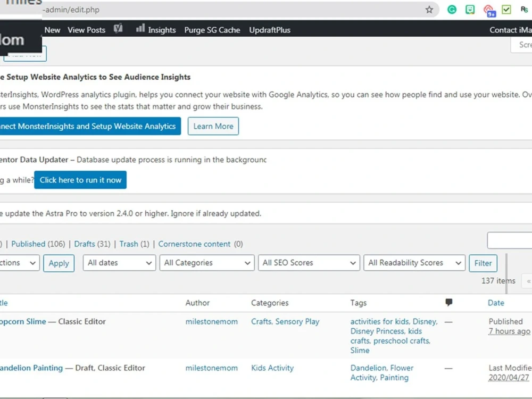Click the Disney Princess tag
This screenshot has height=399, width=532.
tap(378, 331)
